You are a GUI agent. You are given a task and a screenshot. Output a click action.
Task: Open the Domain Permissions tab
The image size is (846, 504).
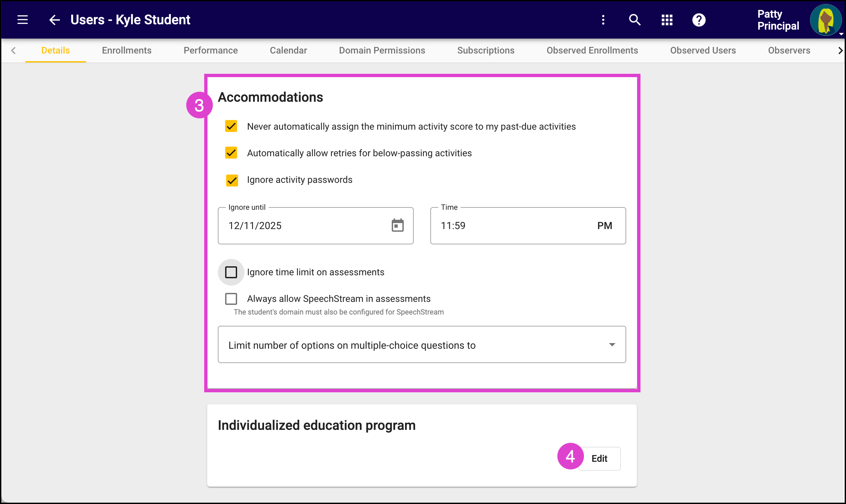(x=382, y=50)
